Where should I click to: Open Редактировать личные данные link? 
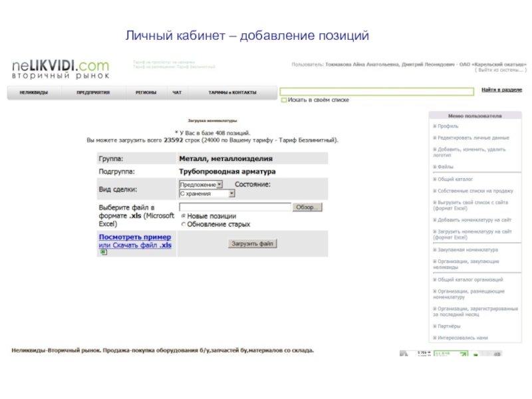pyautogui.click(x=473, y=138)
